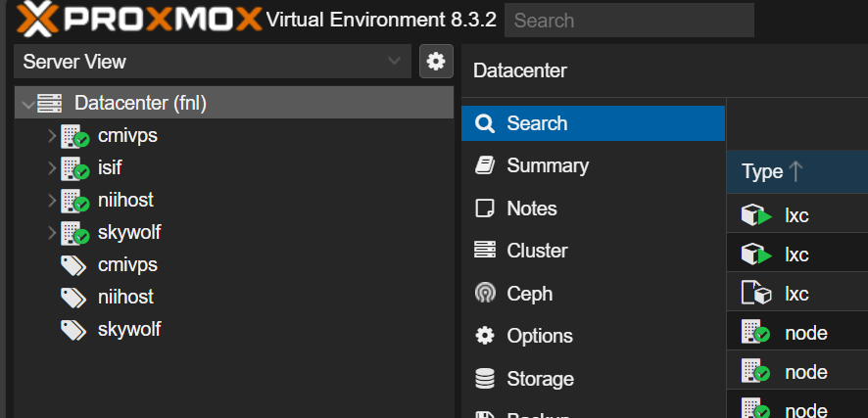
Task: Click the Datacenter server-stack icon in tree
Action: pos(49,104)
